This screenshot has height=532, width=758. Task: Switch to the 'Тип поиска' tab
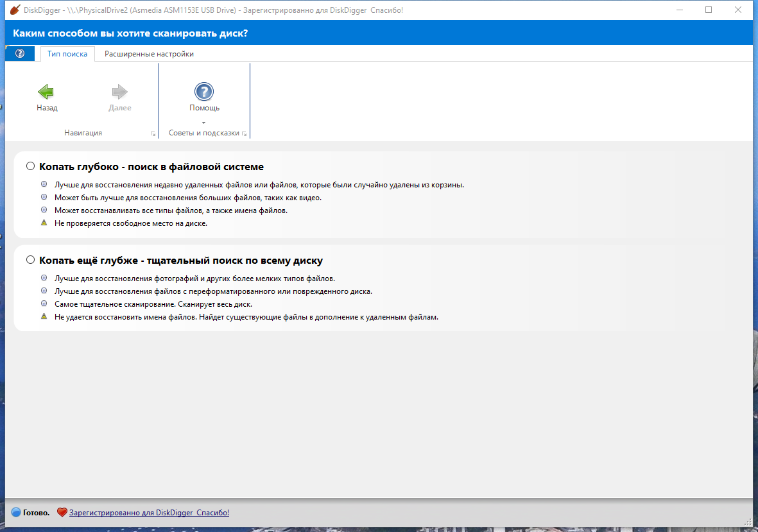coord(67,54)
